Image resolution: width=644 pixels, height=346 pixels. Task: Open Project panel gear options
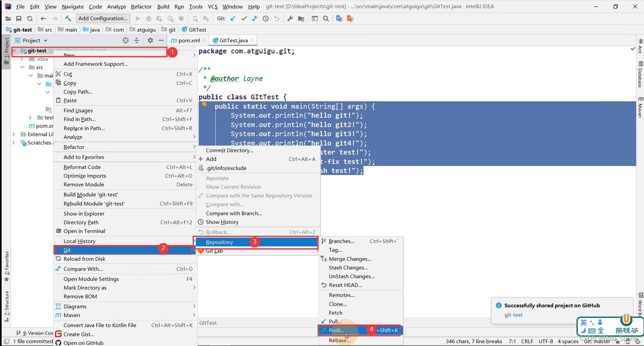click(x=150, y=40)
